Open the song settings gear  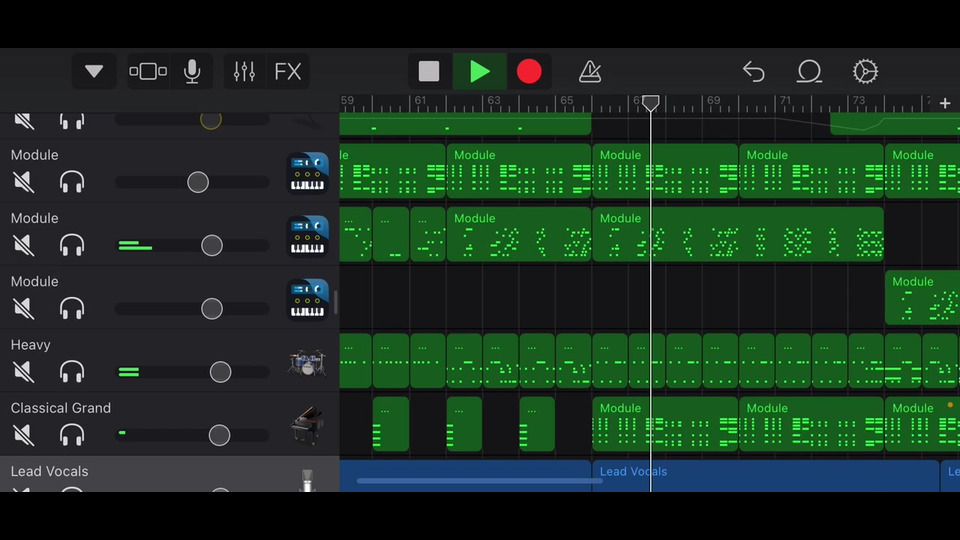[865, 72]
